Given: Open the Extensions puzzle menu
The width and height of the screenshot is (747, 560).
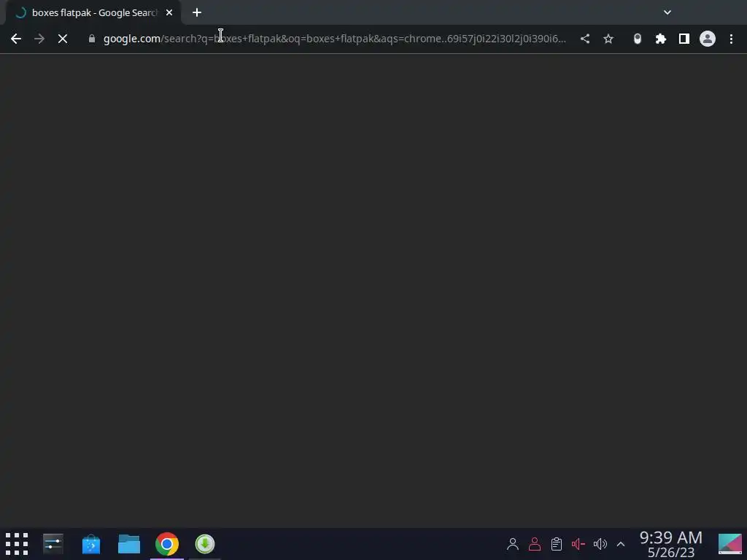Looking at the screenshot, I should click(x=661, y=39).
